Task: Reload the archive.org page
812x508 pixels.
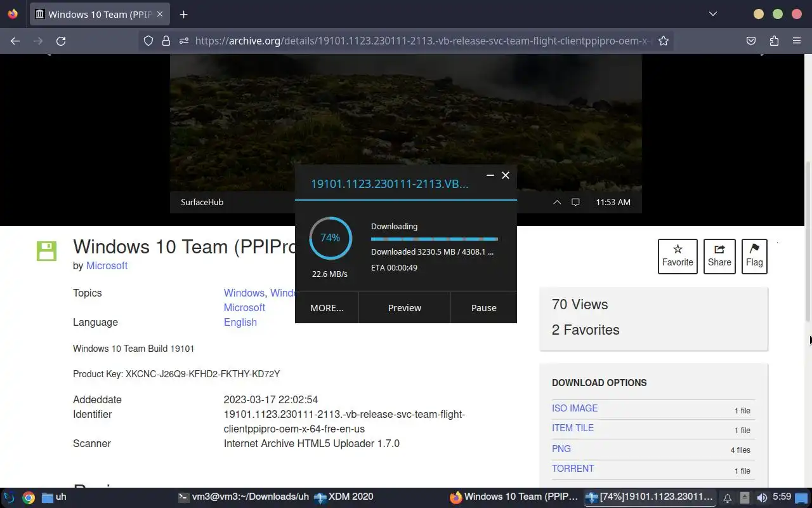Action: click(61, 41)
